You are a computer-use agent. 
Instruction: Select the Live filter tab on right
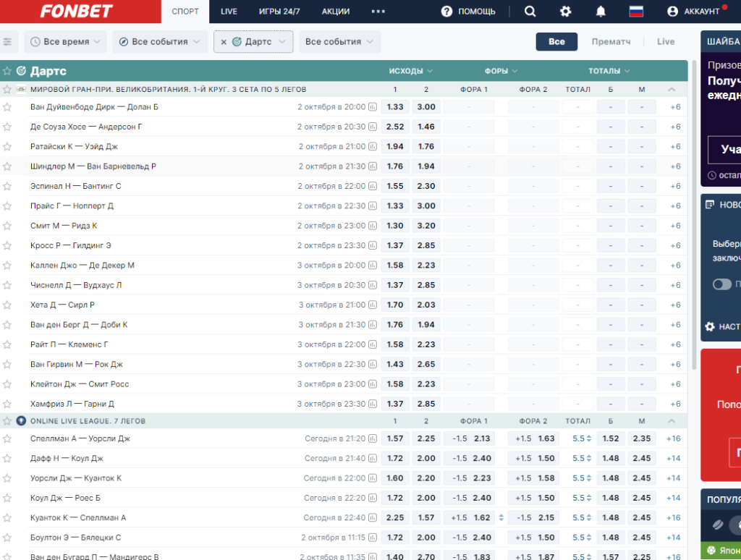666,41
